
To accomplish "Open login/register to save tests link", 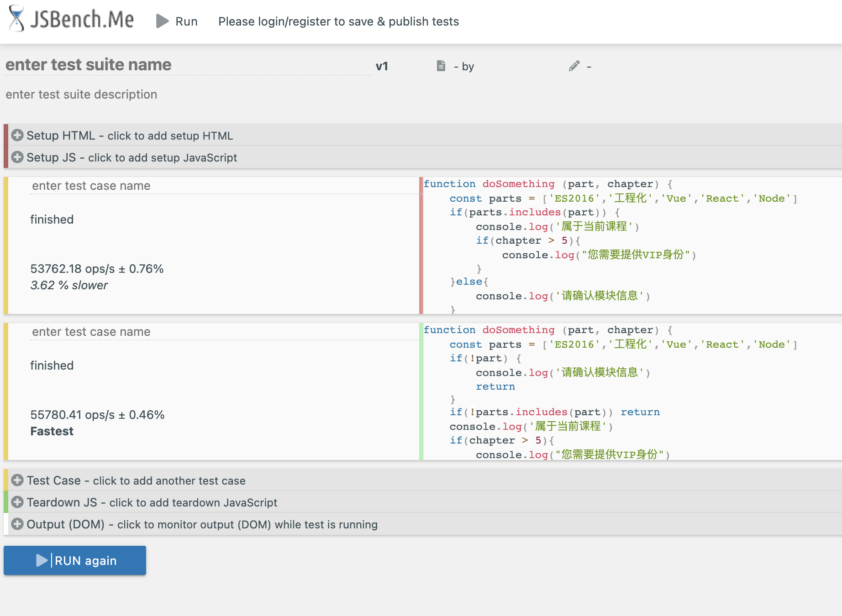I will tap(338, 21).
